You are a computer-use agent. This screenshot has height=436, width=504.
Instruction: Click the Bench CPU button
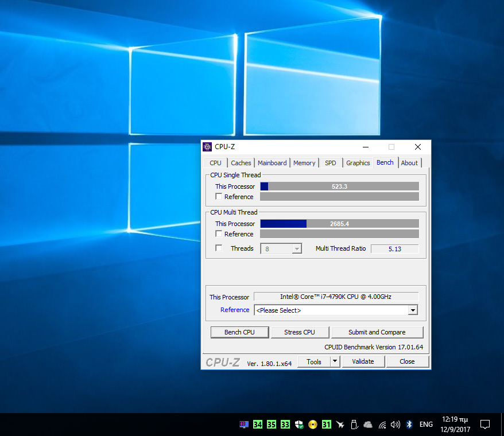coord(239,332)
